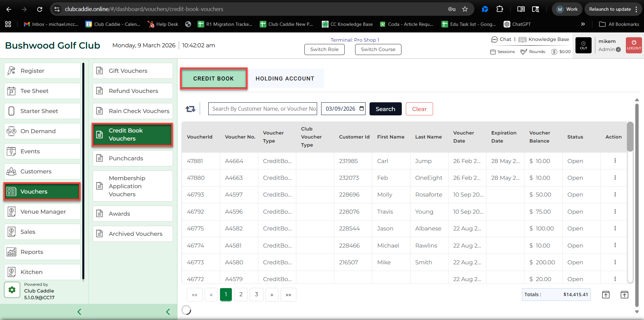Click export icon next to Totals
The width and height of the screenshot is (644, 320).
[605, 295]
